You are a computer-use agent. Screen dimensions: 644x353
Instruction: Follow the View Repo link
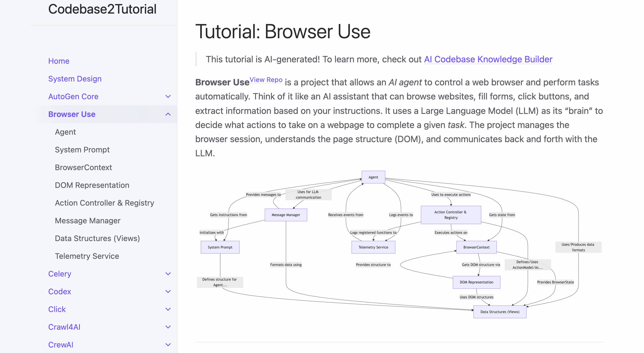point(266,80)
